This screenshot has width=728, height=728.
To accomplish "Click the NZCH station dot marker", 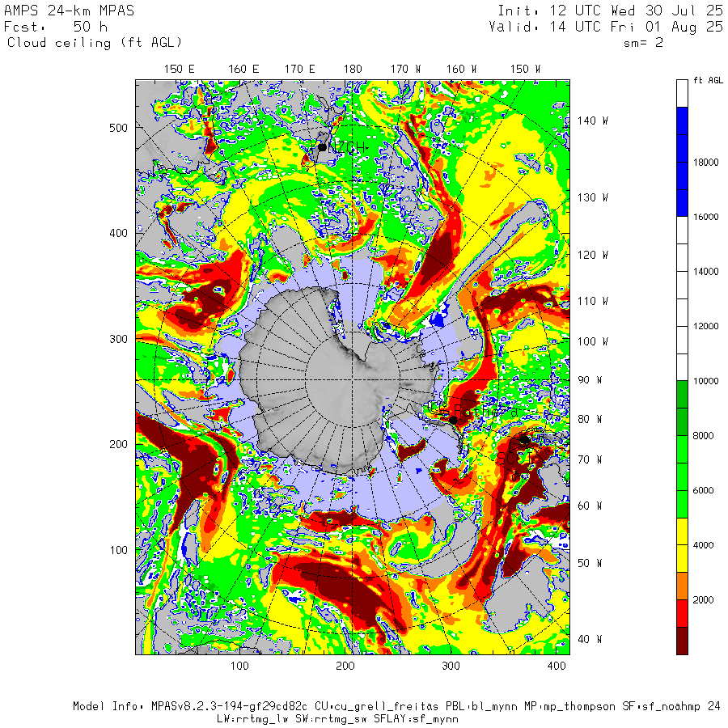I will (322, 148).
